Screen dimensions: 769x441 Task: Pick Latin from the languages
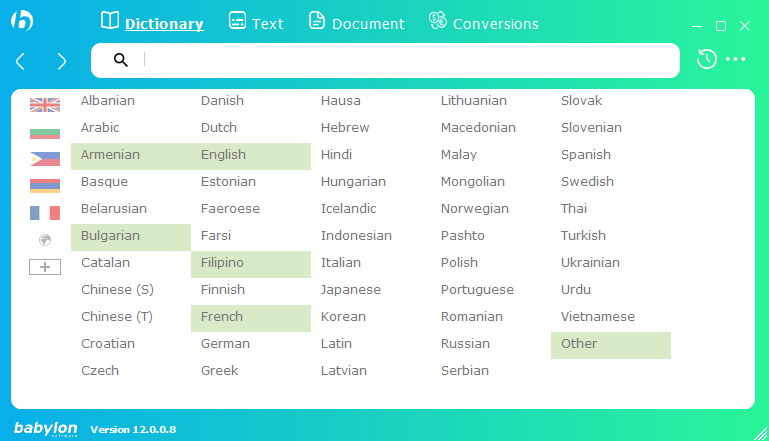tap(336, 343)
